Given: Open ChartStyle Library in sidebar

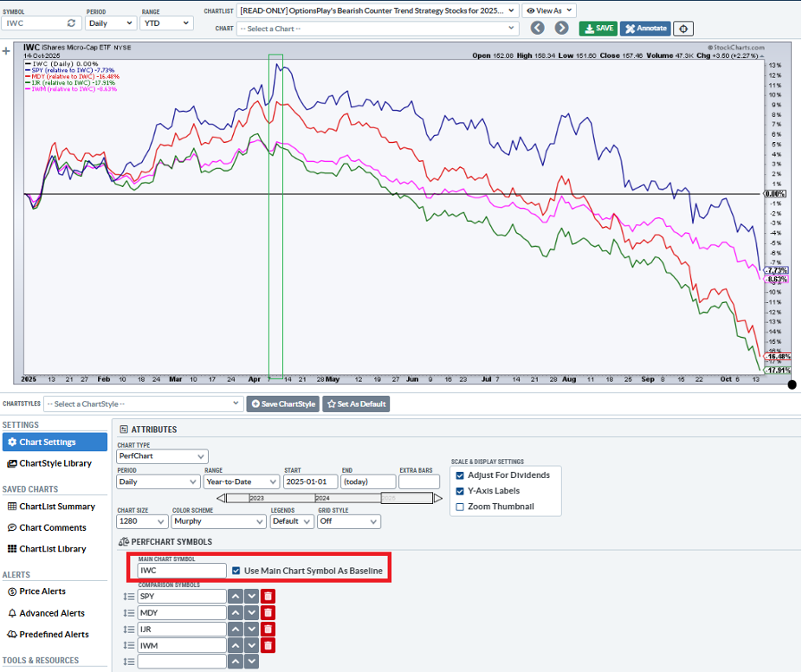Looking at the screenshot, I should [49, 463].
